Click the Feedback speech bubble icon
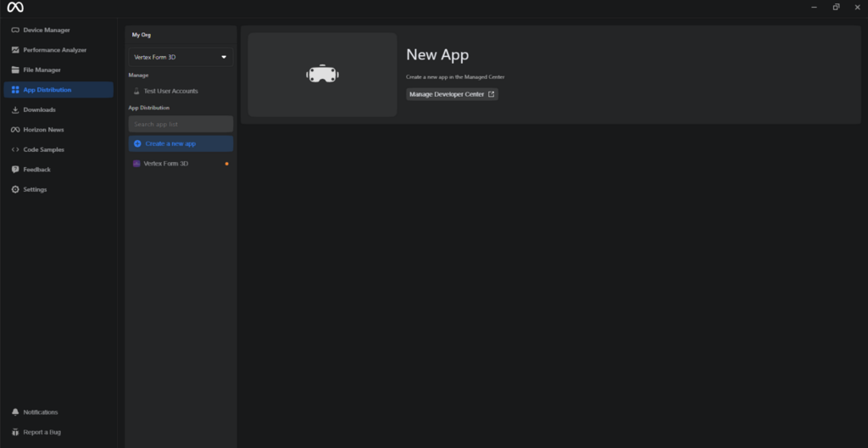 [15, 170]
